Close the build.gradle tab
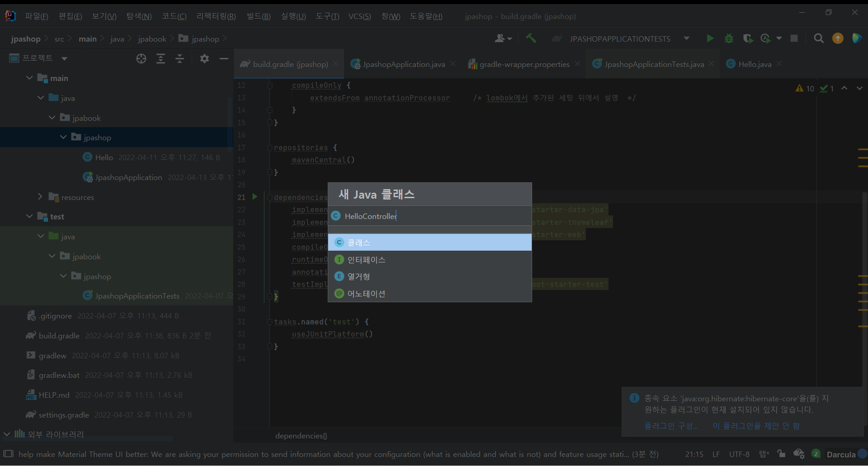 click(336, 64)
